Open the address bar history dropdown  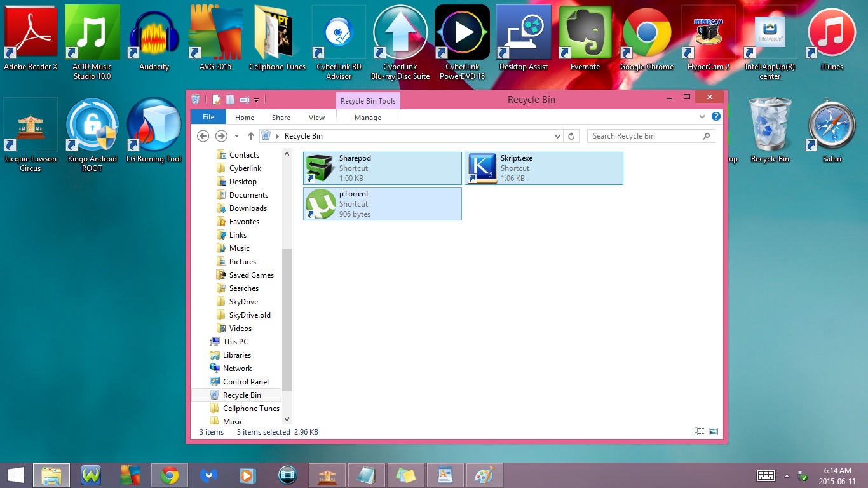click(x=558, y=136)
